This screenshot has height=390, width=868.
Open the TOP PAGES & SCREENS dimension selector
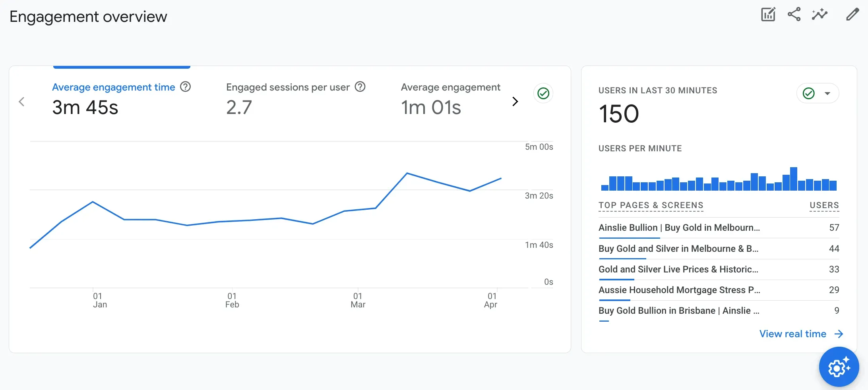pos(651,205)
